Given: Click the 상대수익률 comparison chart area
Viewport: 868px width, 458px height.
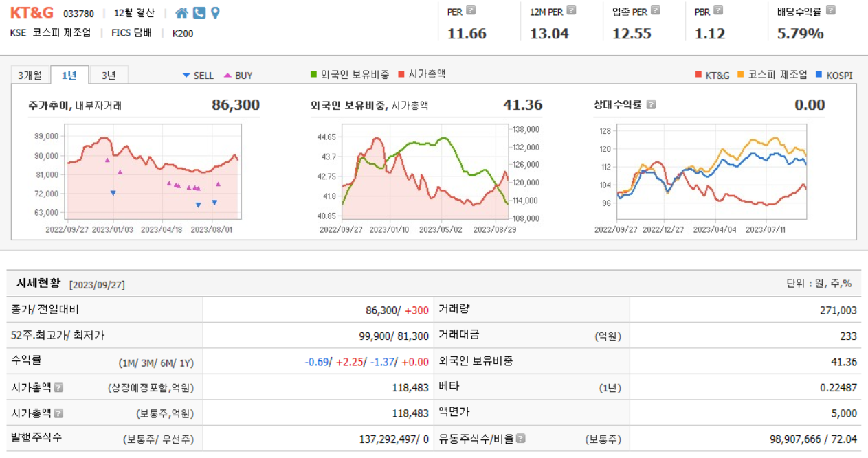Looking at the screenshot, I should [712, 171].
